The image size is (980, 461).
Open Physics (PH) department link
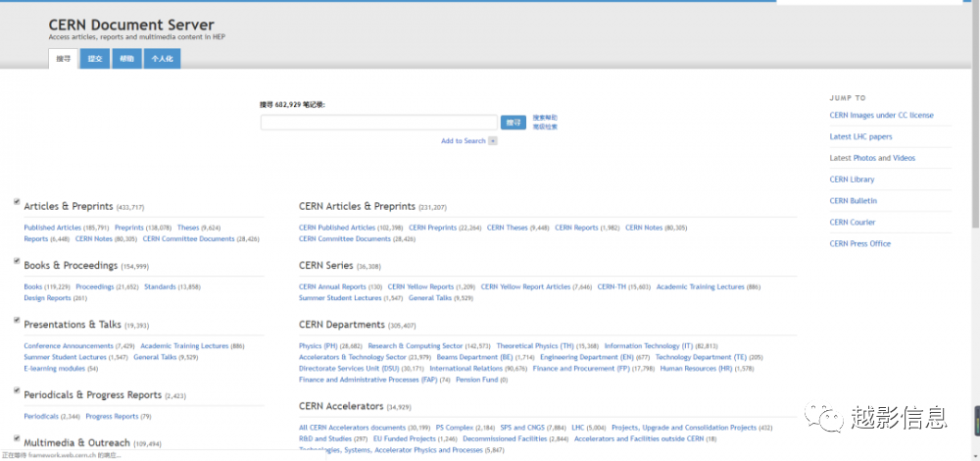[318, 346]
